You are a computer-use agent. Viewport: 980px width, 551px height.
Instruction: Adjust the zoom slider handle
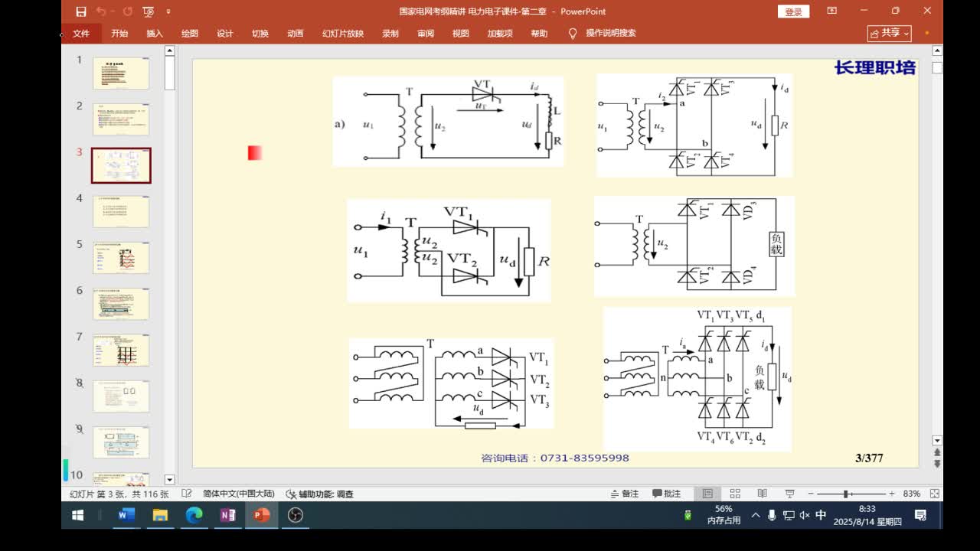(846, 494)
